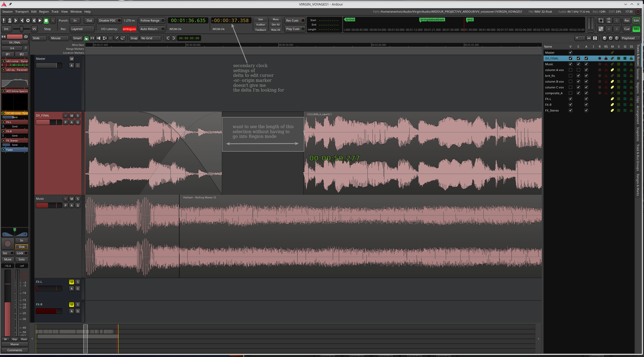This screenshot has width=644, height=357.
Task: Choose the Range selection tool
Action: 92,38
